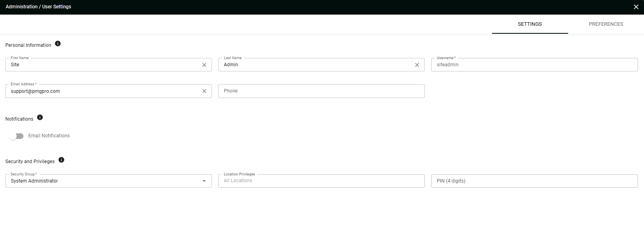The image size is (644, 229).
Task: Switch to the Preferences tab
Action: (x=606, y=24)
